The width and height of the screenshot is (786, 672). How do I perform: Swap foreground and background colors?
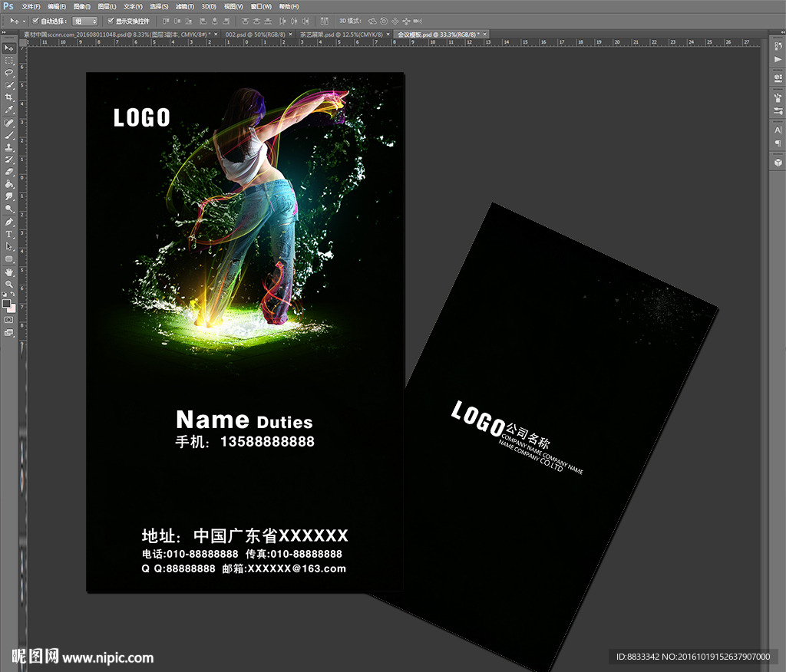pyautogui.click(x=12, y=294)
